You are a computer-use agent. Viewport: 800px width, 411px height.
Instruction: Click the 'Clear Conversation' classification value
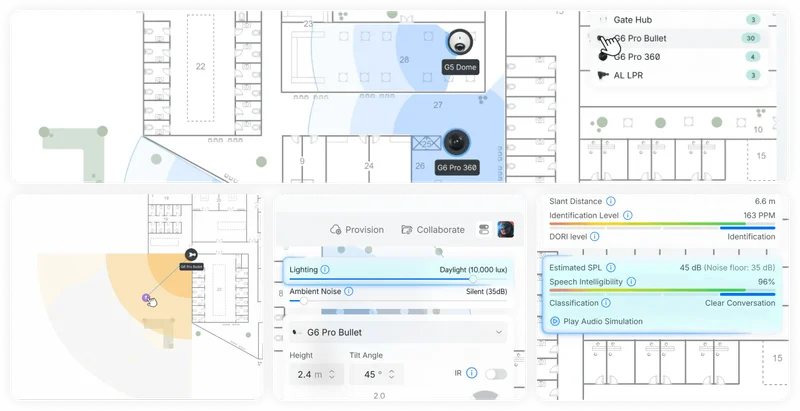740,303
